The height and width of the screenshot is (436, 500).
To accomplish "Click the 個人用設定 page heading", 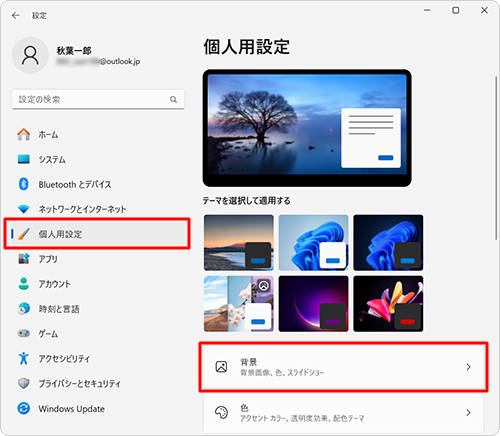I will [x=247, y=46].
